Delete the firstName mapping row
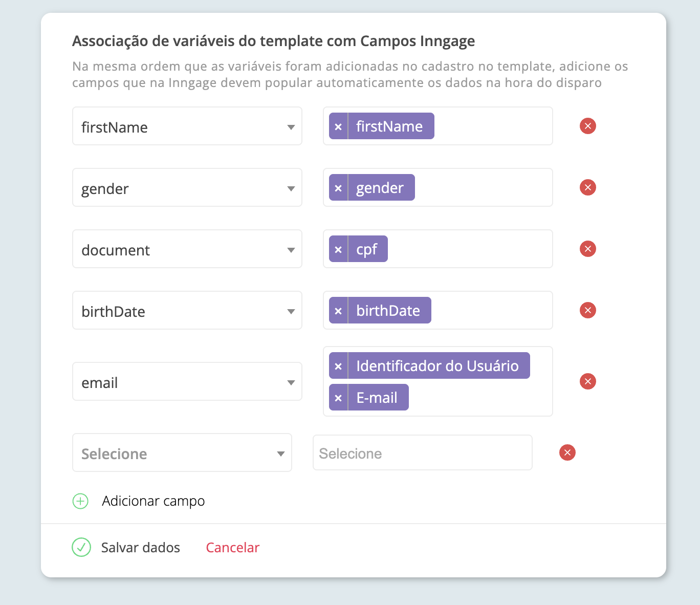700x605 pixels. (588, 126)
